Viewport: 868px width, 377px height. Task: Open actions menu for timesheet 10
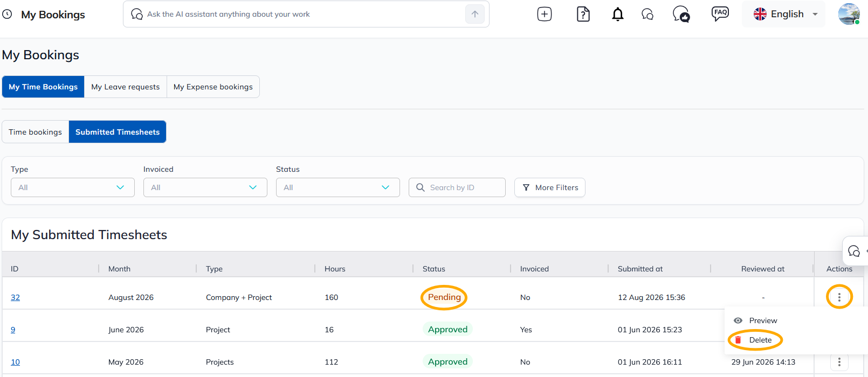point(839,362)
